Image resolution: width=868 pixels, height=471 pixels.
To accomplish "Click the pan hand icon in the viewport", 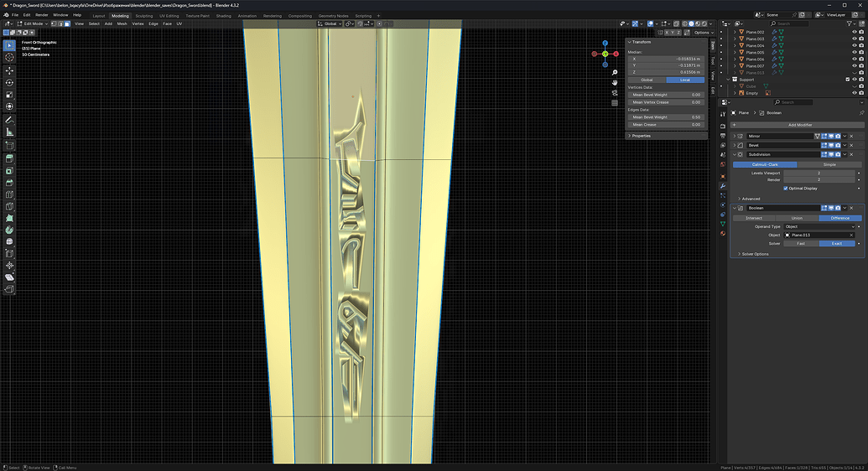I will tap(615, 82).
